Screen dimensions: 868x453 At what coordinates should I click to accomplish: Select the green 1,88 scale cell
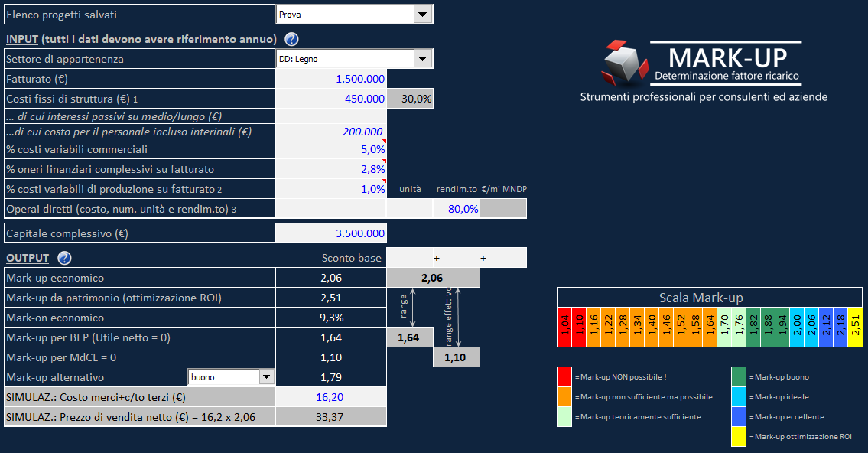768,328
